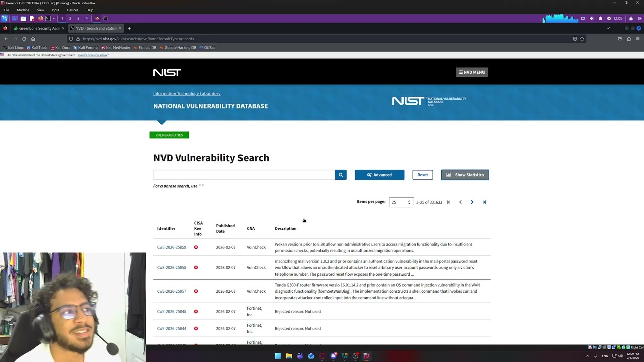Open the CVE-2026-25859 record
The height and width of the screenshot is (362, 644).
[x=172, y=247]
